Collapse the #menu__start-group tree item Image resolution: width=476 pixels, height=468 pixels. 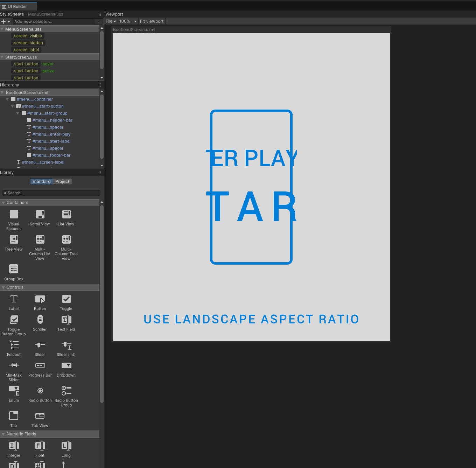coord(17,113)
